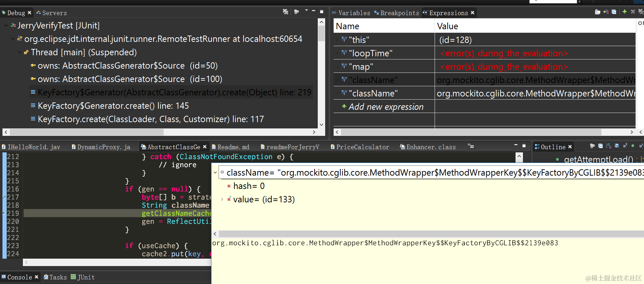Viewport: 644px width, 284px height.
Task: Click the Show Logical Structure icon in Expressions view
Action: pyautogui.click(x=606, y=12)
